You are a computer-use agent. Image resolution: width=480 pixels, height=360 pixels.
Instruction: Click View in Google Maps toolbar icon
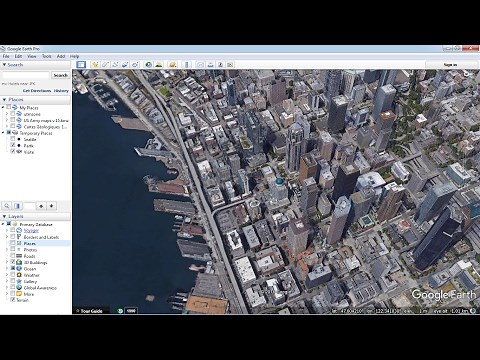click(x=230, y=64)
